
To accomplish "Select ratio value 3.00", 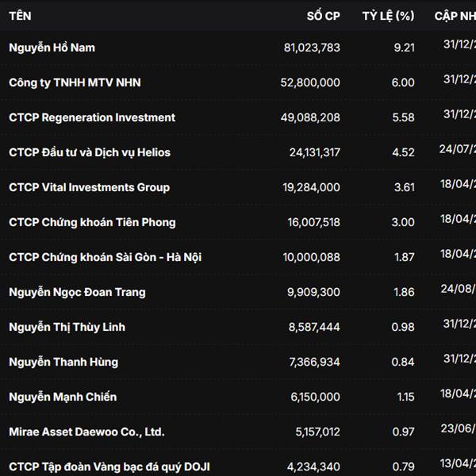I will pos(403,222).
